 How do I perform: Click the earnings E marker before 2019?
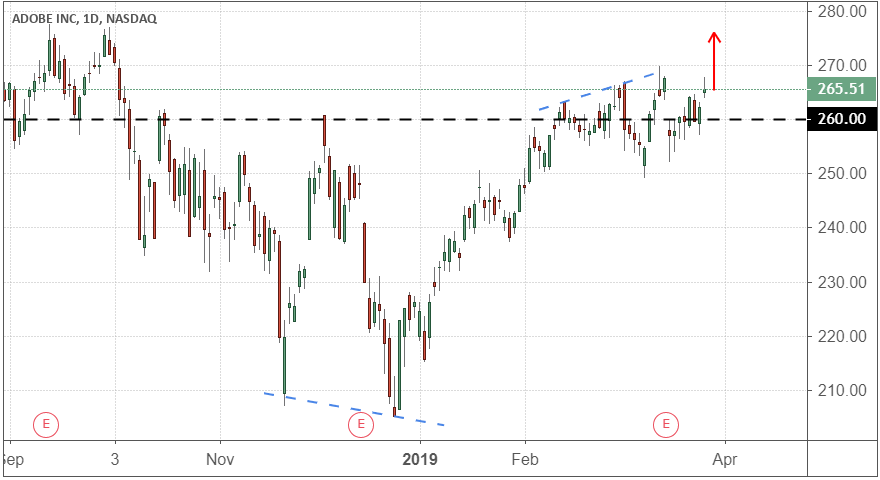pos(360,425)
